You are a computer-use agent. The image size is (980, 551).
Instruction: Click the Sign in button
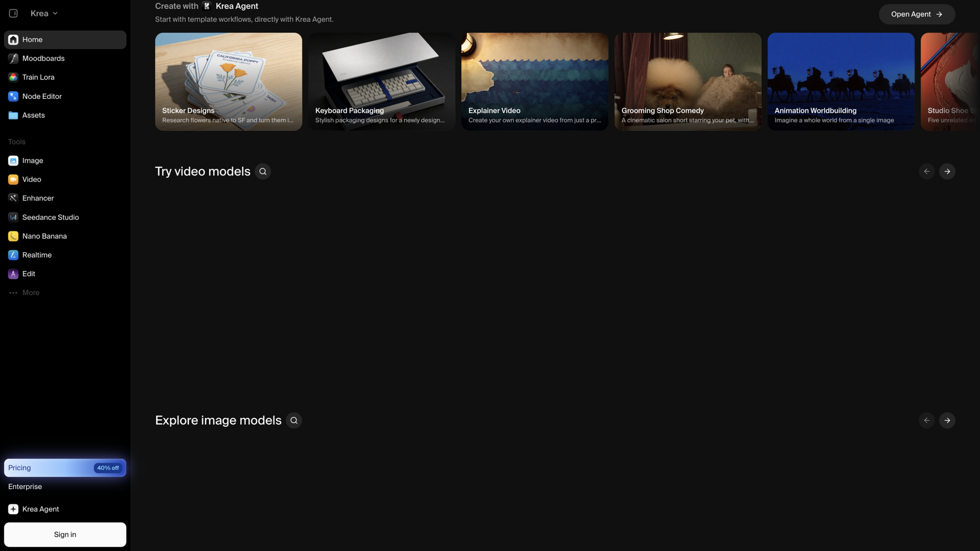pos(65,535)
